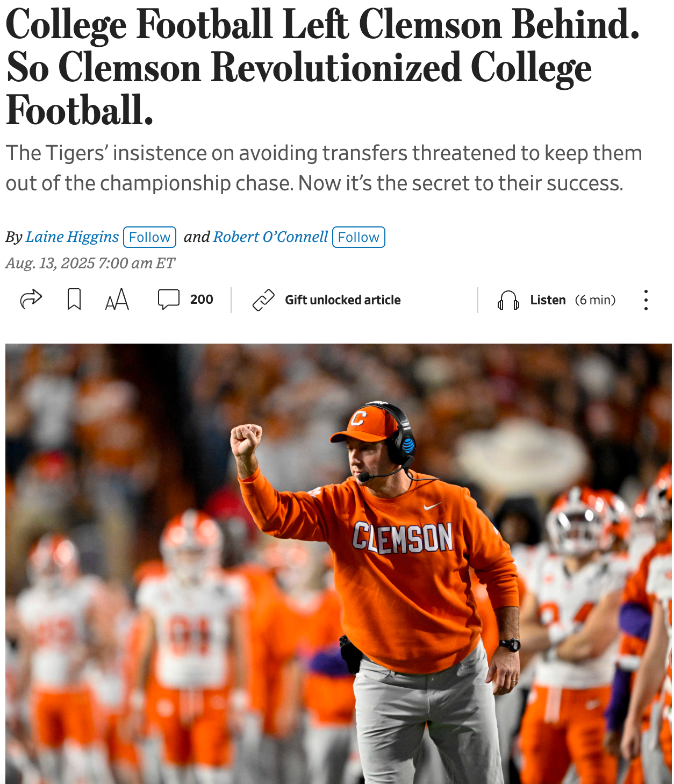Open the three-dot more options menu
The width and height of the screenshot is (674, 784).
click(x=646, y=300)
